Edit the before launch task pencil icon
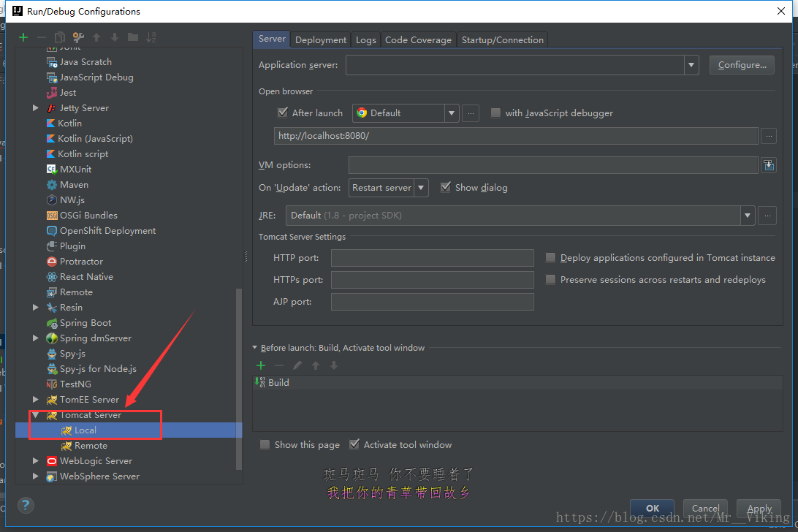This screenshot has width=798, height=532. coord(297,365)
